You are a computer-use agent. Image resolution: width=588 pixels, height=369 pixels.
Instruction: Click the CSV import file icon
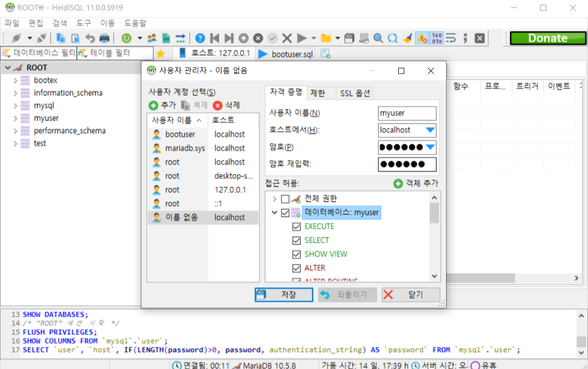pos(166,38)
